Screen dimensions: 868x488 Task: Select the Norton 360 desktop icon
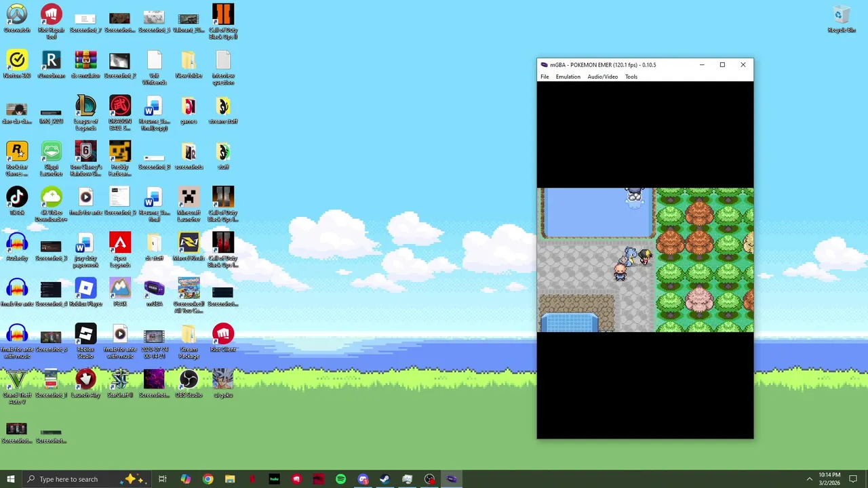click(x=17, y=64)
